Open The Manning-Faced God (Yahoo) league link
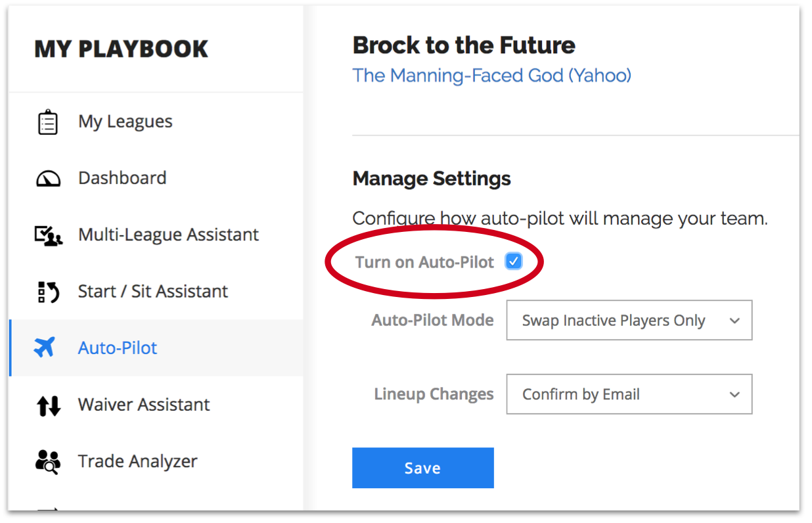 491,76
